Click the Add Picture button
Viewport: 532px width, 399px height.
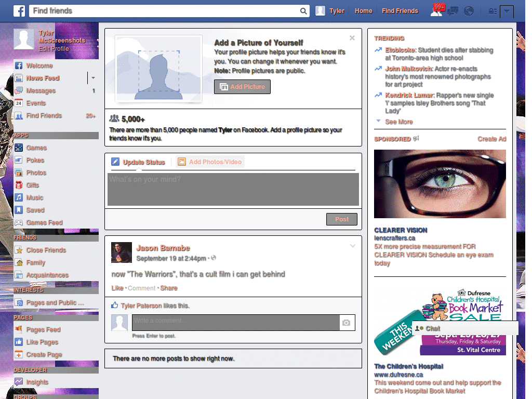pos(242,87)
